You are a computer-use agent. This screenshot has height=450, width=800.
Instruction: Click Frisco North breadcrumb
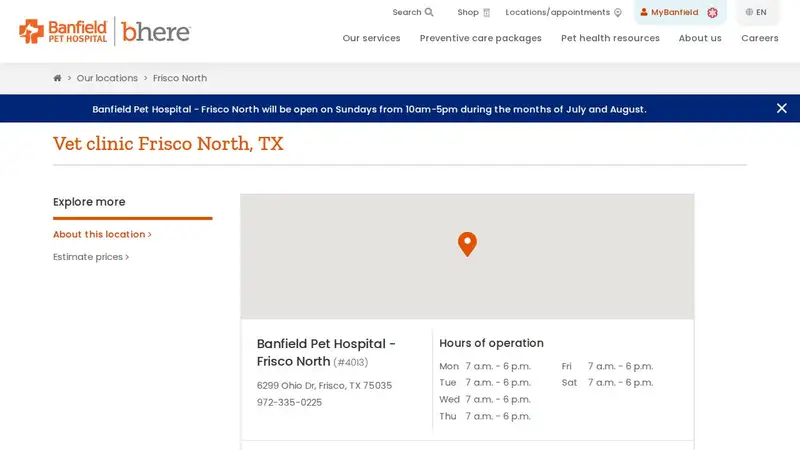180,78
